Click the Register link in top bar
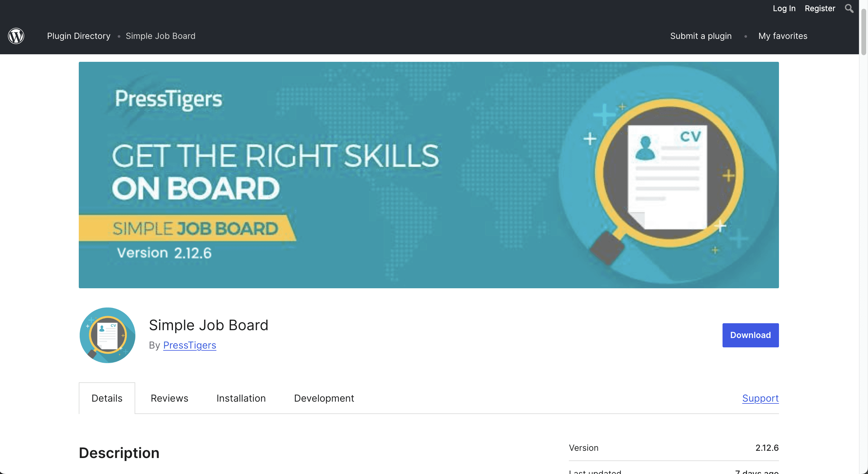Screen dimensions: 868x474 click(x=820, y=8)
